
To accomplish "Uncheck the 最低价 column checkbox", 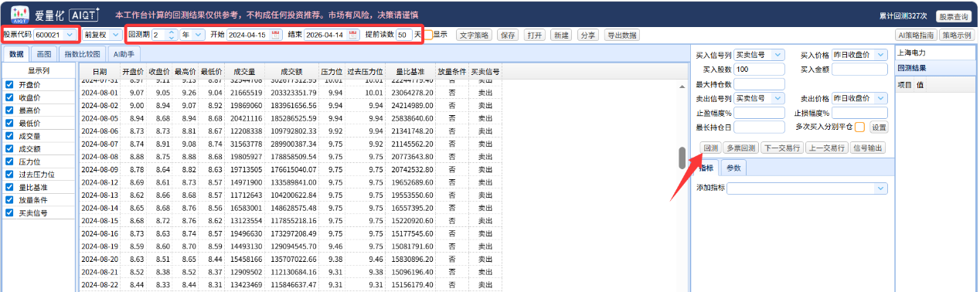I will pyautogui.click(x=9, y=124).
